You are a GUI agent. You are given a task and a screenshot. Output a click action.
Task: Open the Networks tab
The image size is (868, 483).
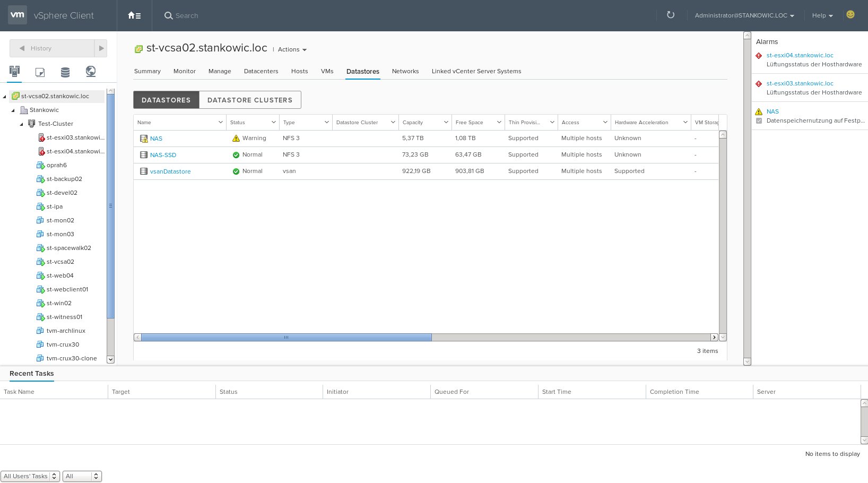click(405, 71)
